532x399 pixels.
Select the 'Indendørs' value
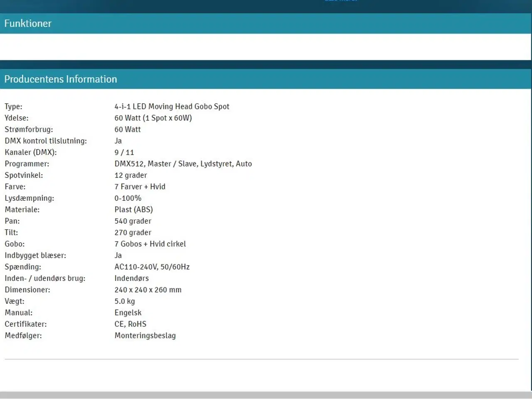coord(131,278)
